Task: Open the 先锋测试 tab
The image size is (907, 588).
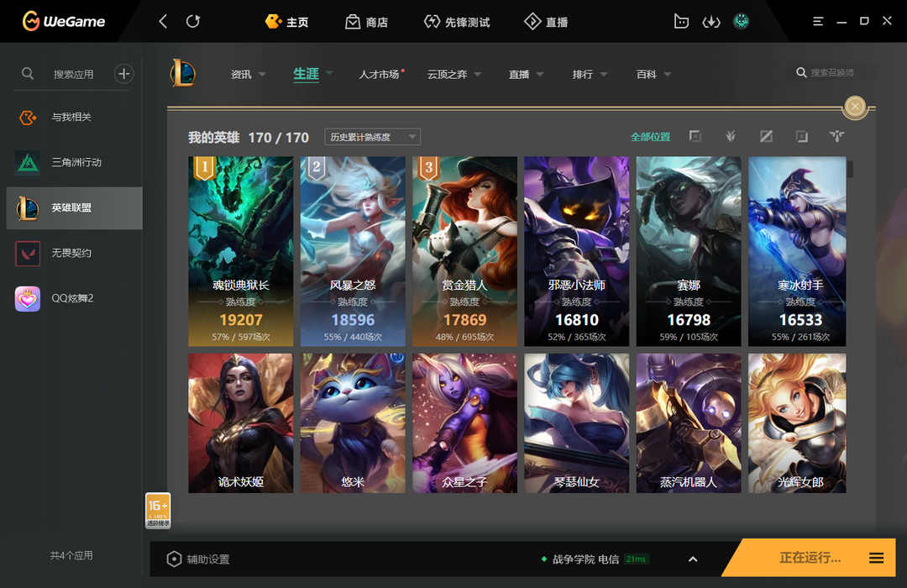Action: point(456,22)
